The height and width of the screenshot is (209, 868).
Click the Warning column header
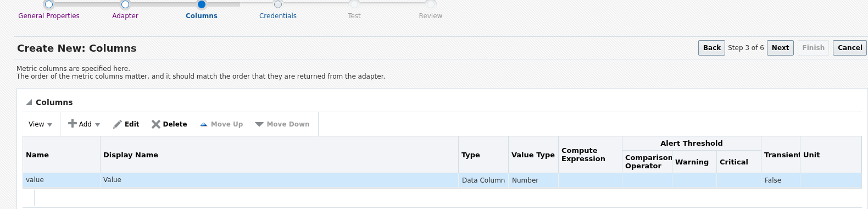click(x=694, y=162)
